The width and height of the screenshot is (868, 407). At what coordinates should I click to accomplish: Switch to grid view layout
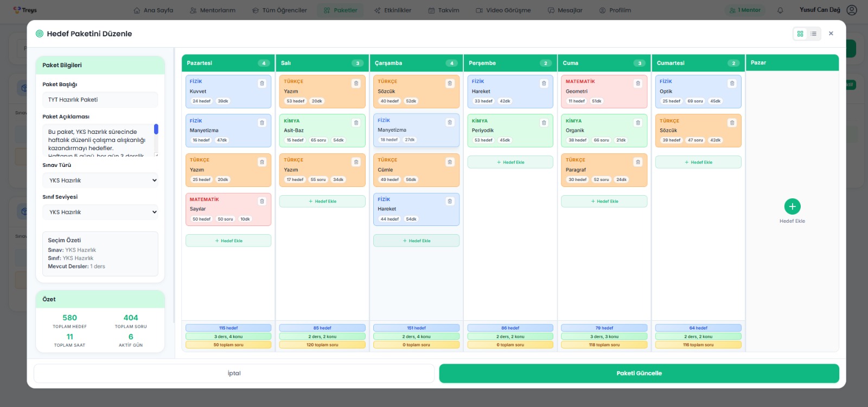(800, 34)
